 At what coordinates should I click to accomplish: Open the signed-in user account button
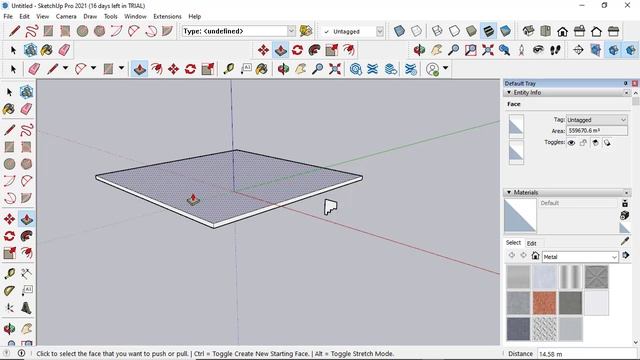(432, 69)
